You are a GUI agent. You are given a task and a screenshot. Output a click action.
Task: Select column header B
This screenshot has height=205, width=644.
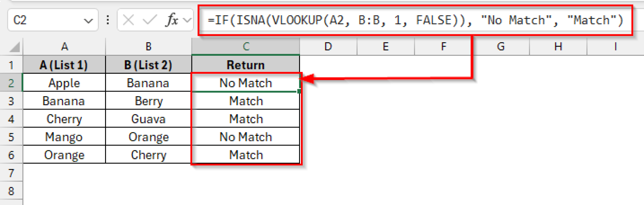148,46
